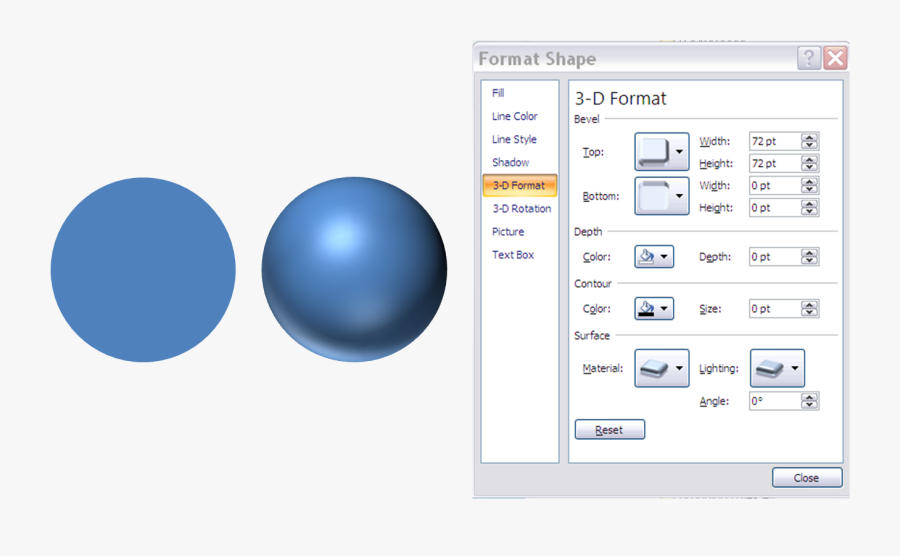Adjust the lighting Angle spinner
The height and width of the screenshot is (556, 900).
(x=810, y=401)
